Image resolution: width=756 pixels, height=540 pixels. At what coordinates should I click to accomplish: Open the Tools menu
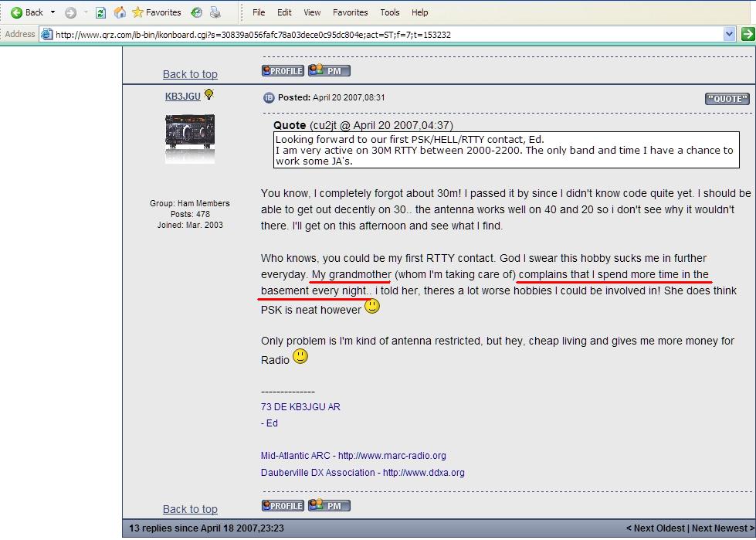click(389, 12)
